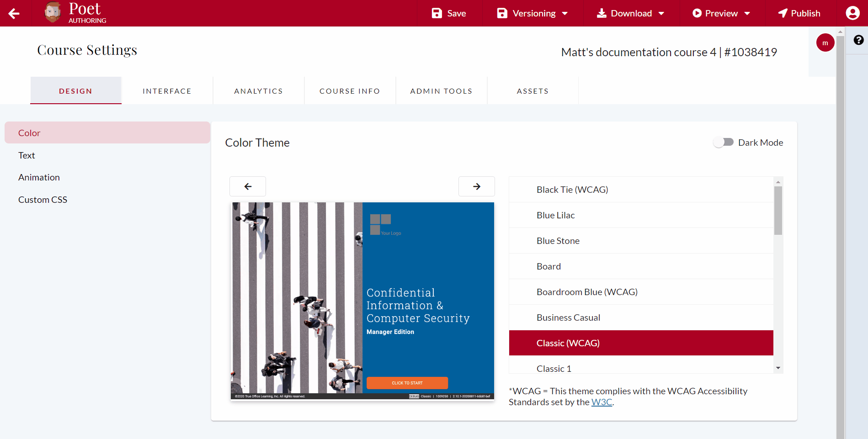Screen dimensions: 868x439
Task: Click the left arrow above the theme preview
Action: (247, 186)
